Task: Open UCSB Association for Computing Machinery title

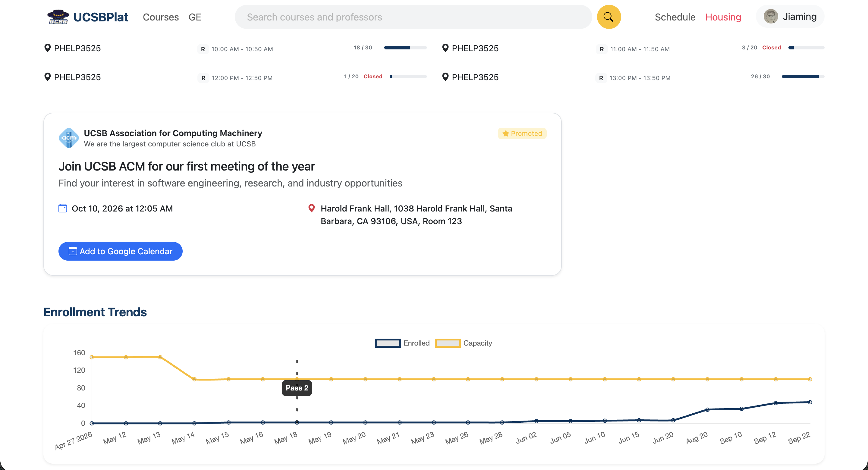Action: pyautogui.click(x=173, y=133)
